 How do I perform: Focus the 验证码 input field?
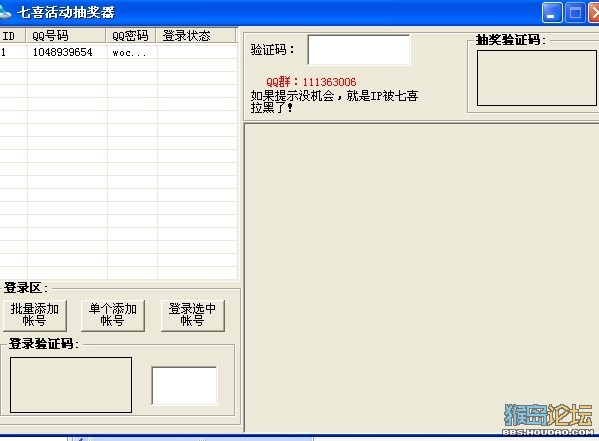[x=359, y=50]
